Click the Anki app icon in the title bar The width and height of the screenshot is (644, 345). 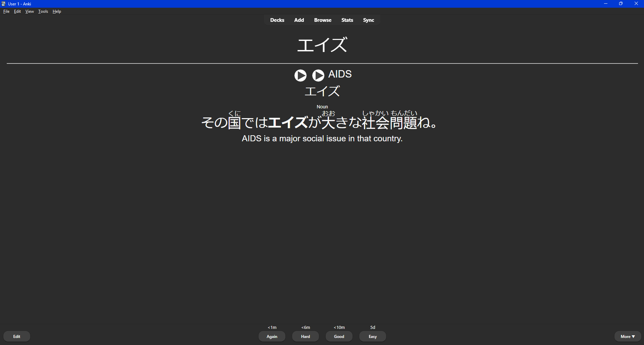[3, 4]
